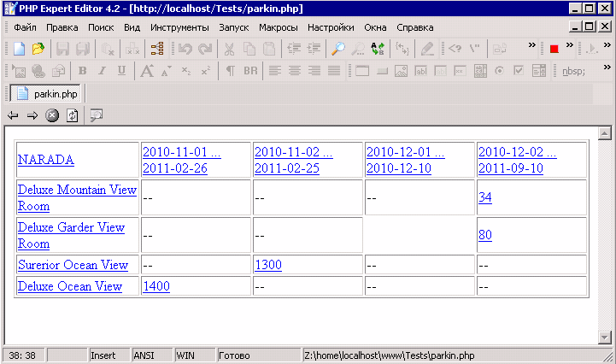The width and height of the screenshot is (616, 364).
Task: Follow the NARADA link
Action: pos(46,160)
